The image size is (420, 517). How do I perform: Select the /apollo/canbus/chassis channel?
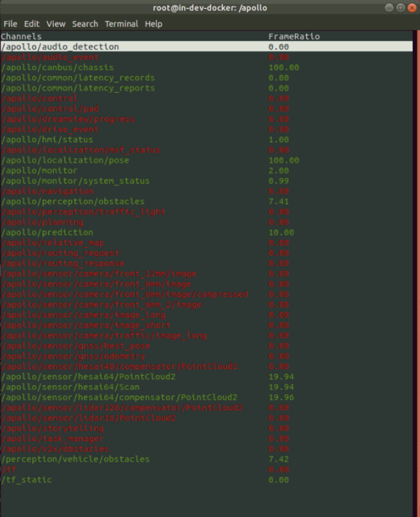point(57,67)
